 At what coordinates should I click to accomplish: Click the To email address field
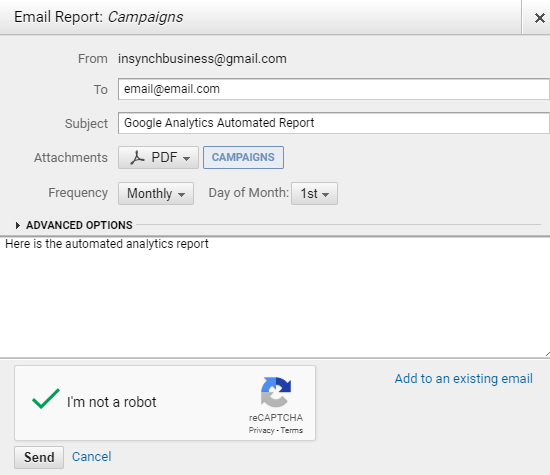(334, 89)
